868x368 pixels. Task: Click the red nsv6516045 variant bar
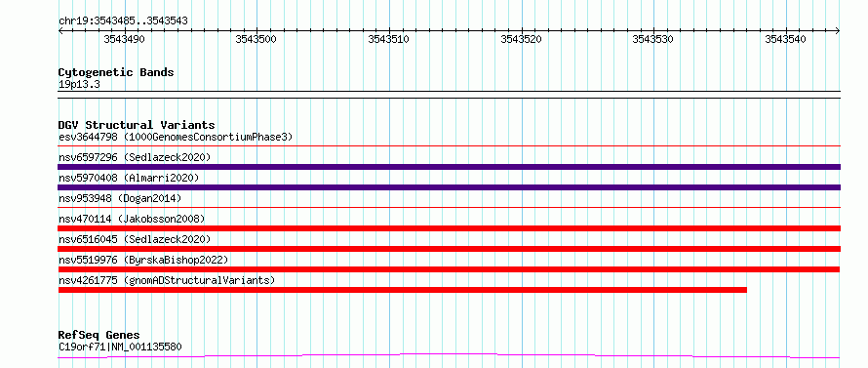tap(450, 249)
